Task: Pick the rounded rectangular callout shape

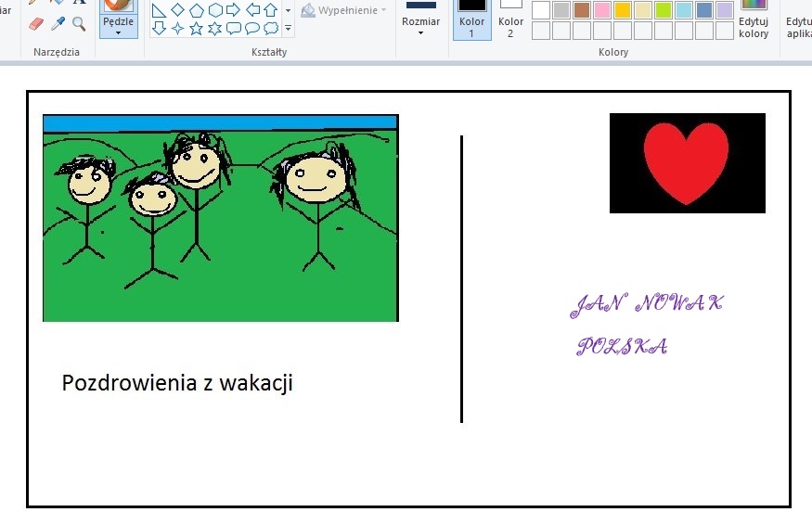Action: pyautogui.click(x=234, y=28)
